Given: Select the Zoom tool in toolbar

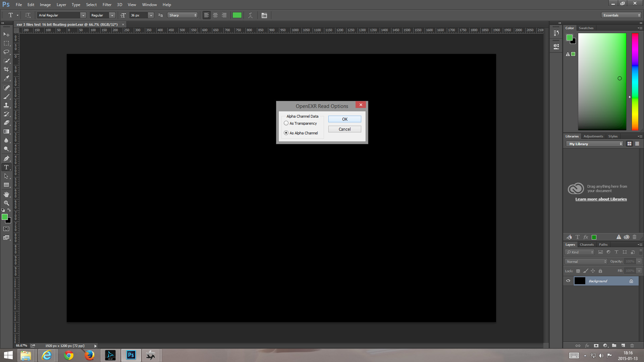Looking at the screenshot, I should (x=6, y=203).
